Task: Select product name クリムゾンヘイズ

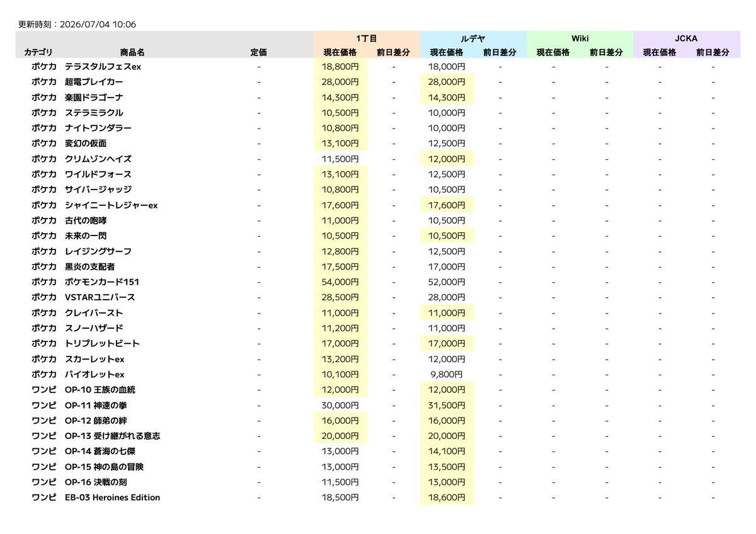Action: (x=98, y=159)
